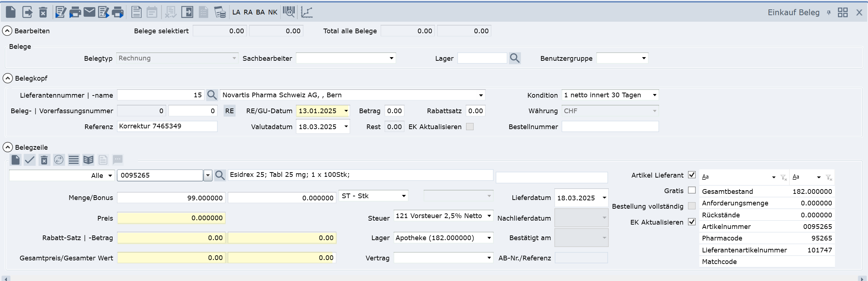The width and height of the screenshot is (868, 281).
Task: Click into the Referenz input field
Action: coord(167,126)
